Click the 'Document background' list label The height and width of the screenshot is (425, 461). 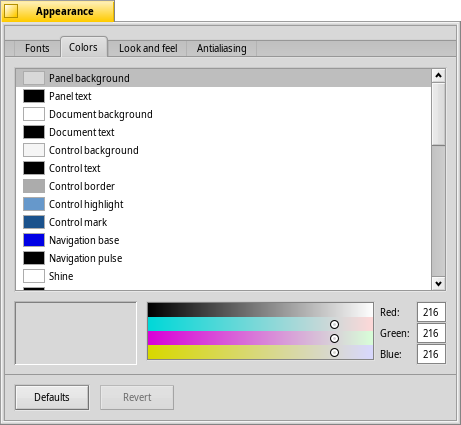click(x=101, y=114)
